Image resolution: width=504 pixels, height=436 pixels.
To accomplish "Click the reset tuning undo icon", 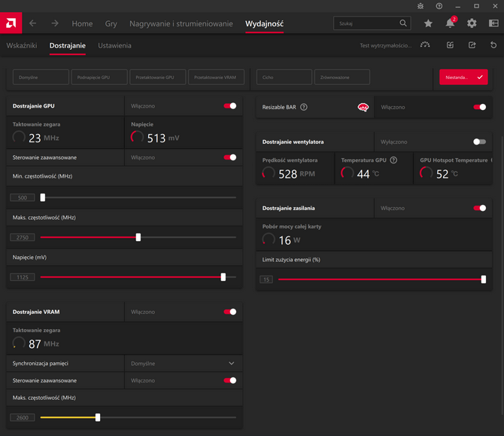I will 493,45.
